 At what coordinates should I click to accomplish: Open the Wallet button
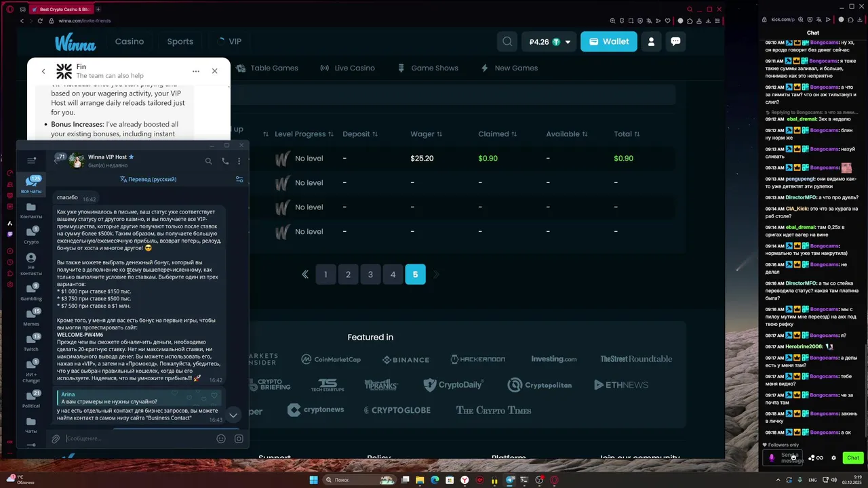click(609, 41)
